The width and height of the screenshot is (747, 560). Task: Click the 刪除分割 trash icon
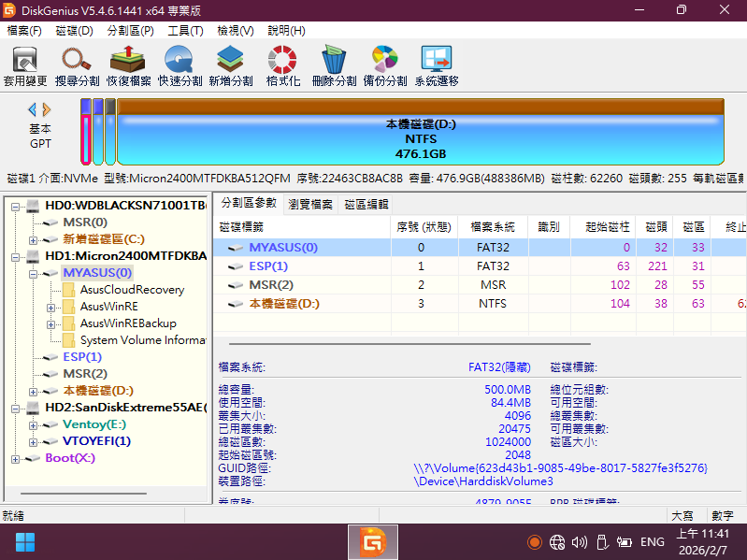[334, 66]
